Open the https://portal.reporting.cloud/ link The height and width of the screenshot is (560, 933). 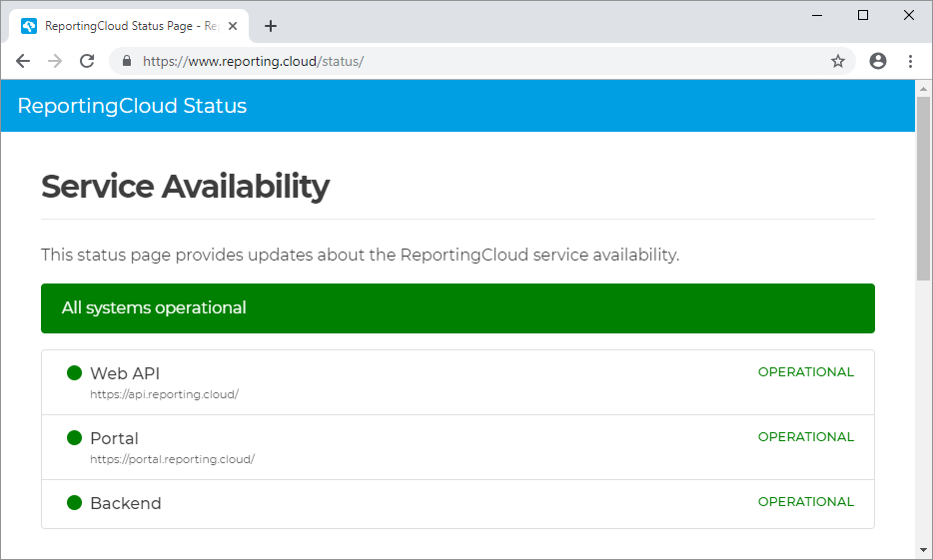(173, 459)
